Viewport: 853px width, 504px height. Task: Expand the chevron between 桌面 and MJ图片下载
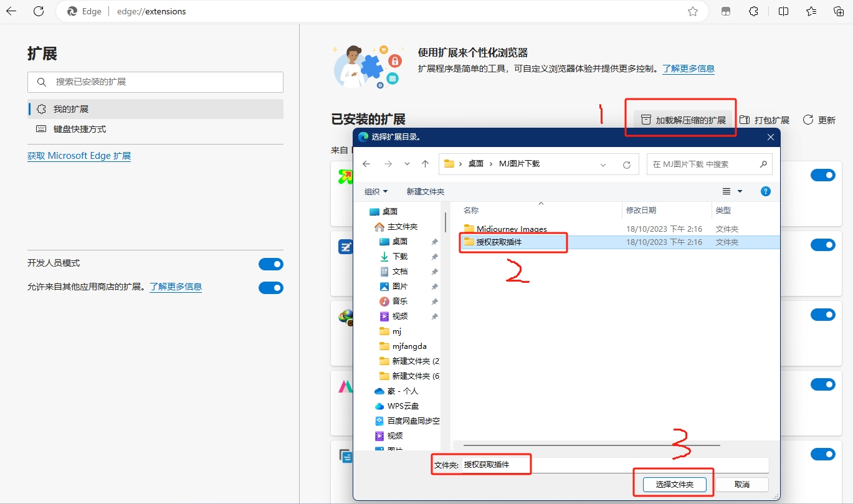pyautogui.click(x=492, y=164)
